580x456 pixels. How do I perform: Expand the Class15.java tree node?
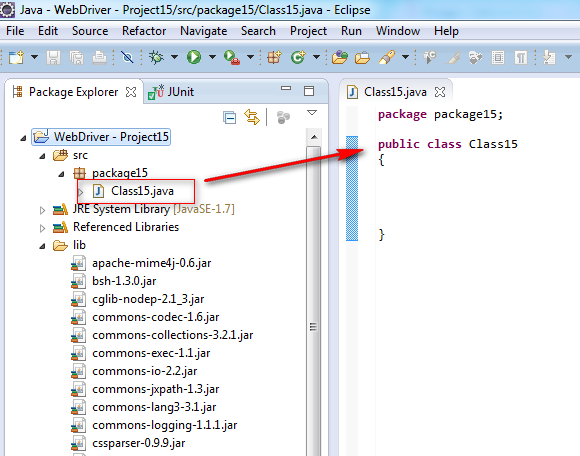pos(81,192)
